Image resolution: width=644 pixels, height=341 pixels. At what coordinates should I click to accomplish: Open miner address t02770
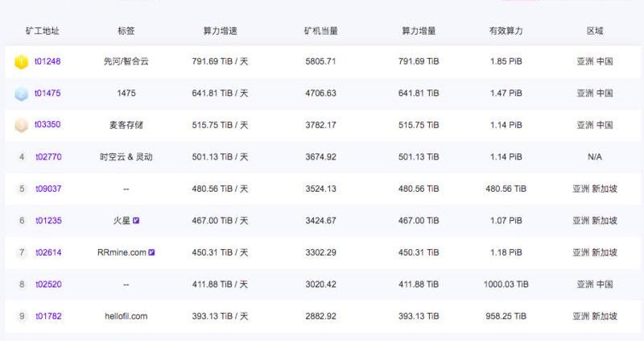pyautogui.click(x=48, y=157)
